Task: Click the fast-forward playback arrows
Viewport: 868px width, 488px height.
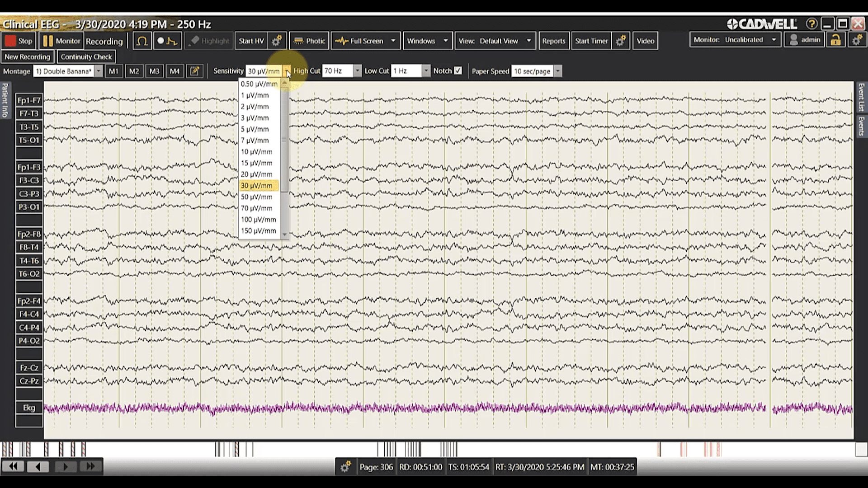Action: [x=90, y=466]
